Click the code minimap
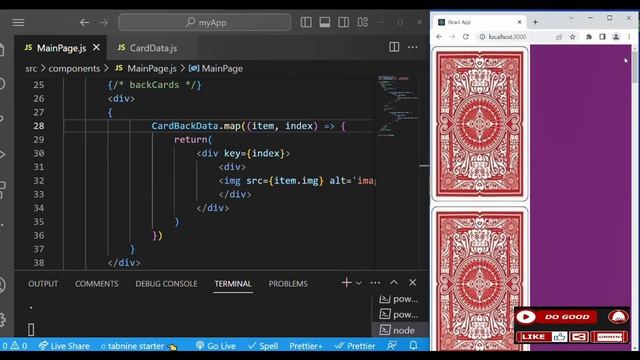Image resolution: width=640 pixels, height=360 pixels. pos(398,106)
